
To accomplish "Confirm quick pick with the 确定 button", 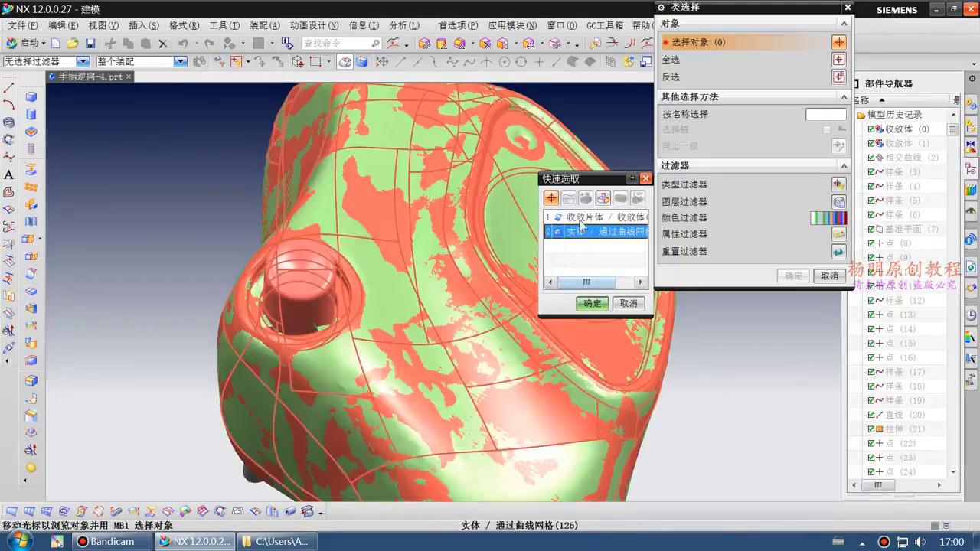I will 591,303.
